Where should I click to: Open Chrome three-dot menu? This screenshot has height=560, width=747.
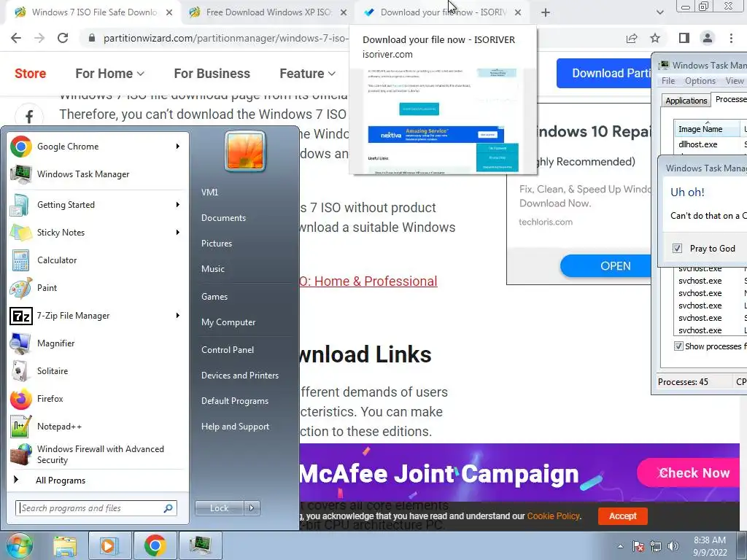(731, 38)
